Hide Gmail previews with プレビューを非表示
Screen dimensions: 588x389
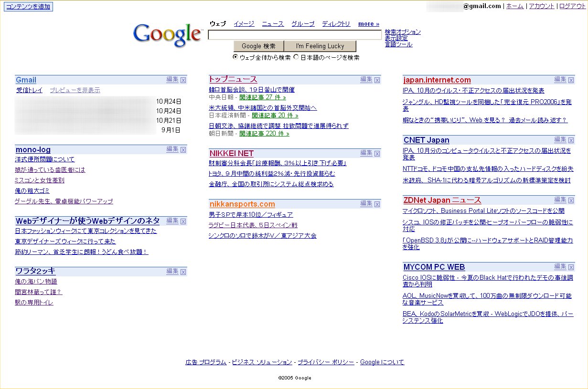click(75, 90)
